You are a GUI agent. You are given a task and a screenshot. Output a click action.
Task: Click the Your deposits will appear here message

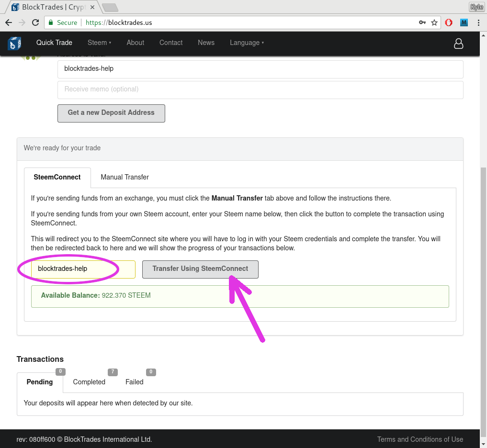click(x=108, y=403)
